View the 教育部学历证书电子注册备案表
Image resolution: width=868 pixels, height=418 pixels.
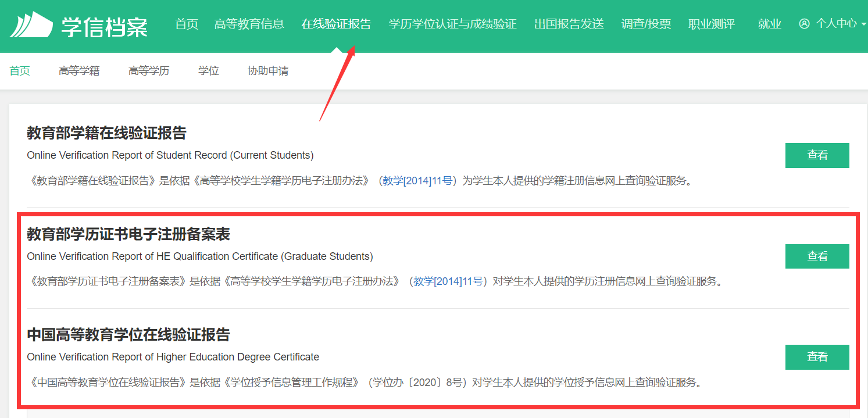(x=817, y=256)
